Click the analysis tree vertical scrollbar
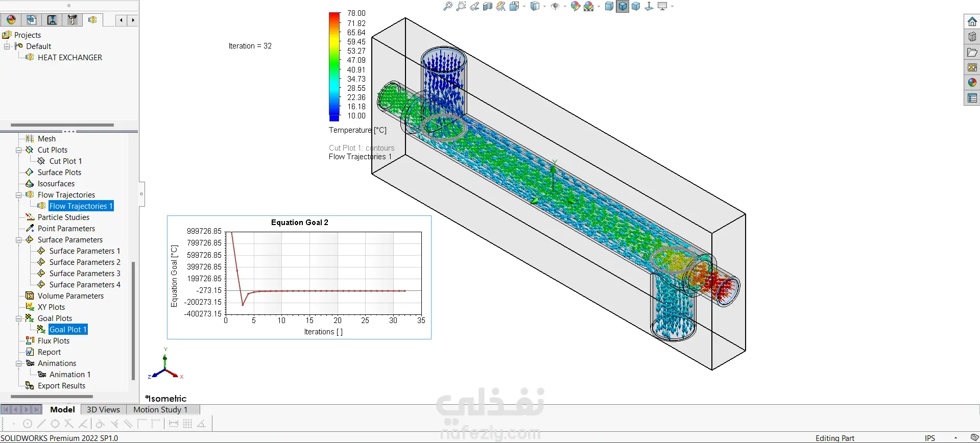This screenshot has height=443, width=980. (x=133, y=321)
